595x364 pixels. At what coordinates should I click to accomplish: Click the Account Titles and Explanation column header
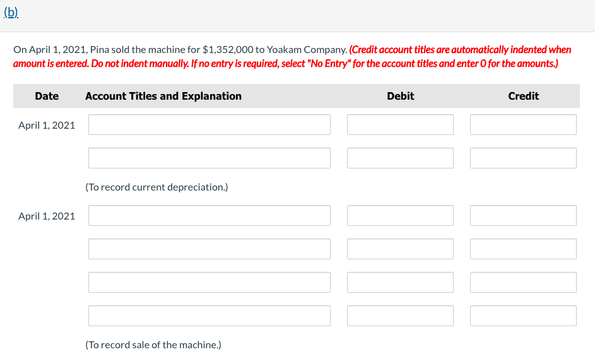coord(163,96)
